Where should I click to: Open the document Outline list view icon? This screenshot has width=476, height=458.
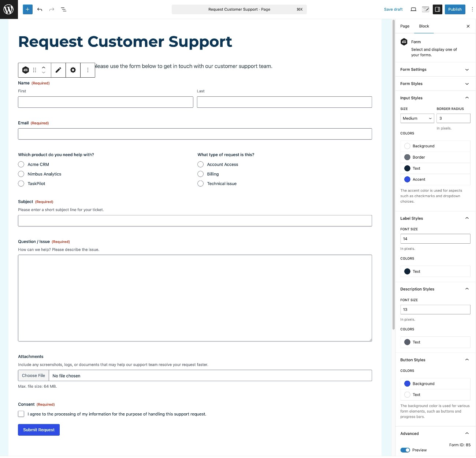(63, 9)
